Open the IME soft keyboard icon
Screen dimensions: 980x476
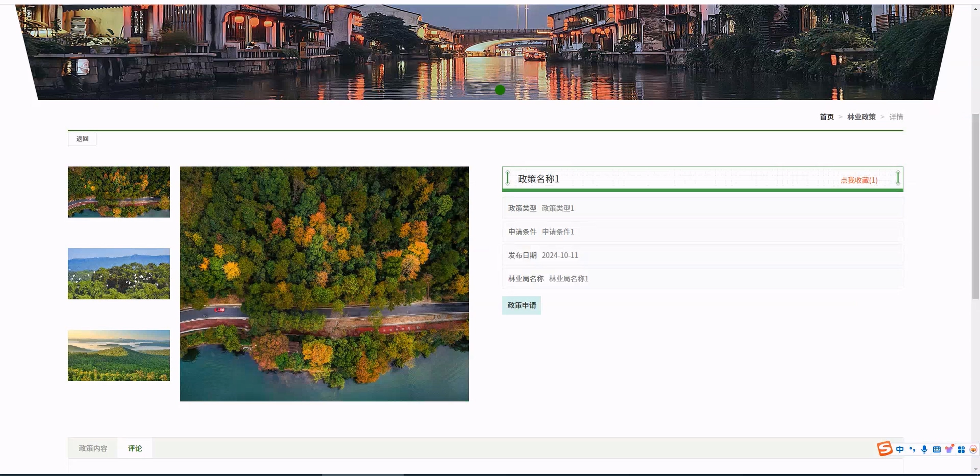click(937, 449)
